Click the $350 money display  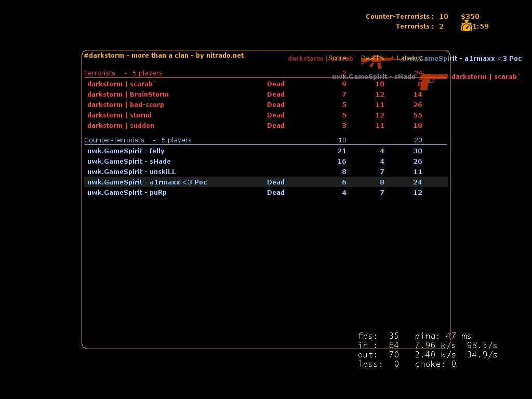tap(470, 16)
